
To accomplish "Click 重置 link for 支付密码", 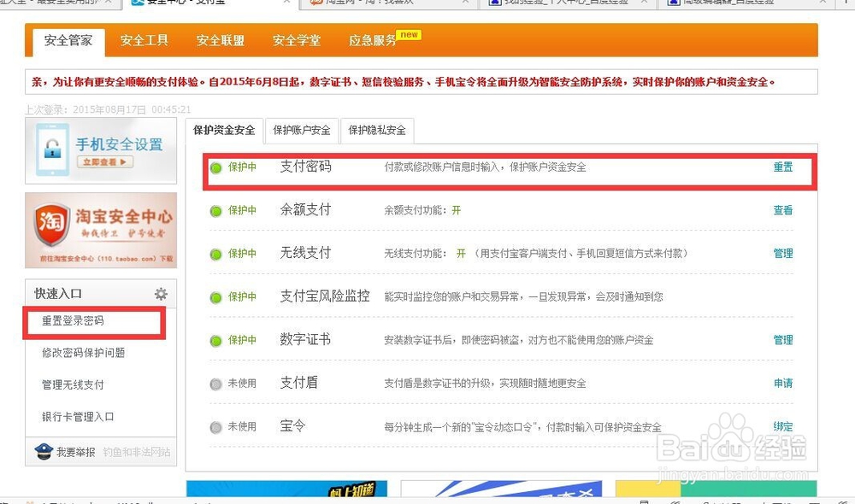I will click(783, 167).
